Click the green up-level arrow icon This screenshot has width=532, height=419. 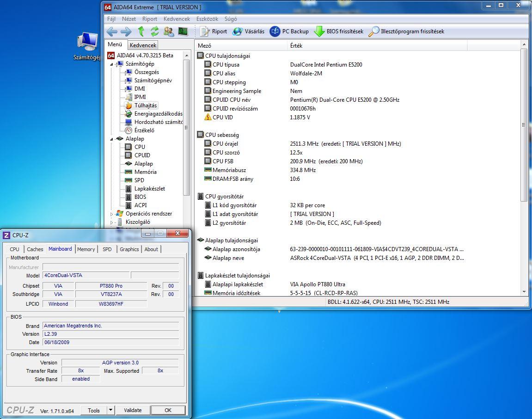tap(141, 31)
